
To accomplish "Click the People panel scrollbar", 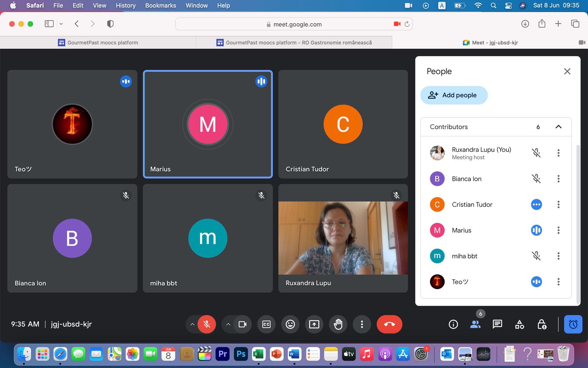I will 578,224.
